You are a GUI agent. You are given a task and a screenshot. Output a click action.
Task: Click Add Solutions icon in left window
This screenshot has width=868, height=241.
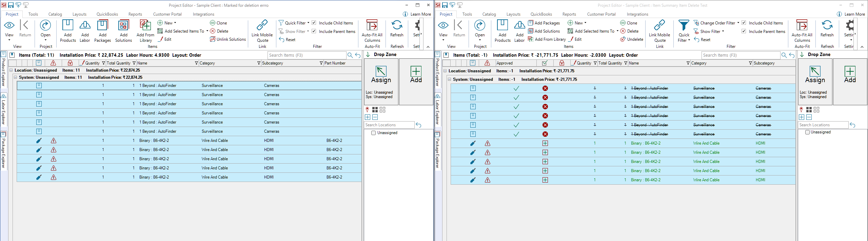coord(123,26)
